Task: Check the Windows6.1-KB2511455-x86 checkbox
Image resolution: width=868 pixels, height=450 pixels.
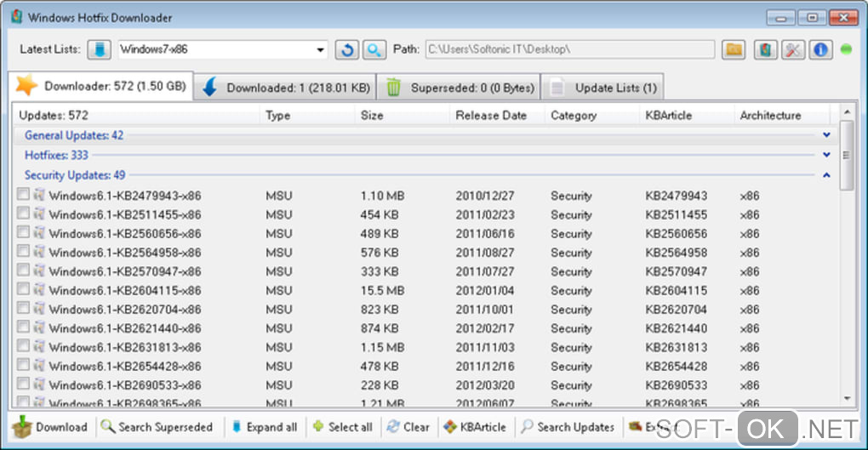Action: pos(23,213)
